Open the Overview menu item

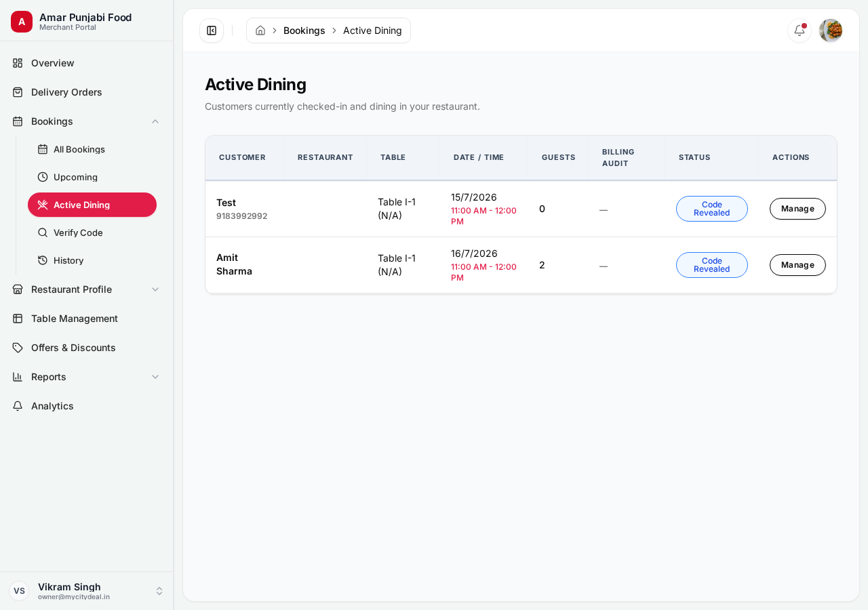(87, 63)
